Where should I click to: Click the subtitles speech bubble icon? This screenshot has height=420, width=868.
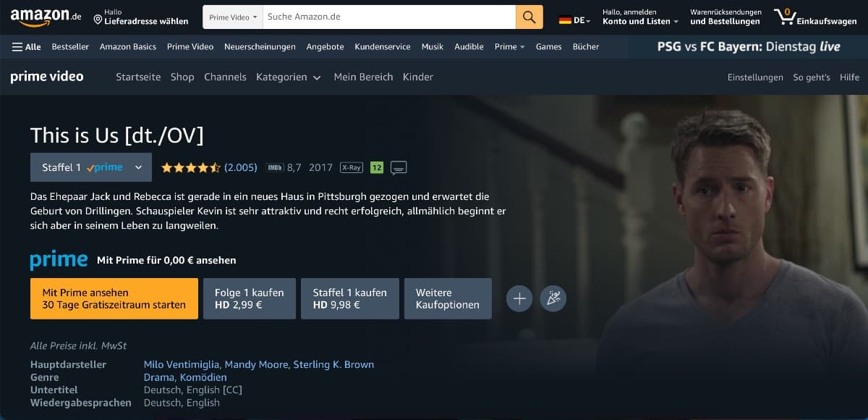pos(399,168)
